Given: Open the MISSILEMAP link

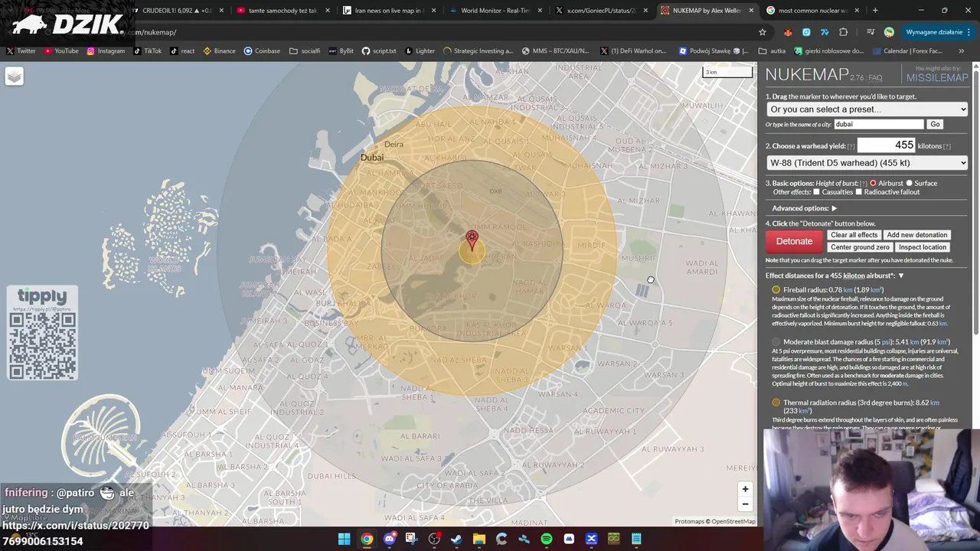Looking at the screenshot, I should 937,78.
